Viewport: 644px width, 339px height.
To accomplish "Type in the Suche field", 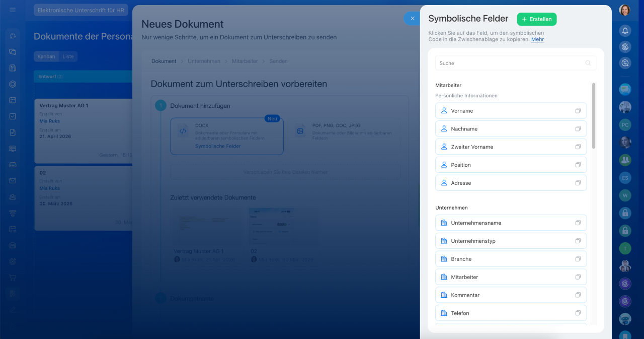I will (508, 63).
